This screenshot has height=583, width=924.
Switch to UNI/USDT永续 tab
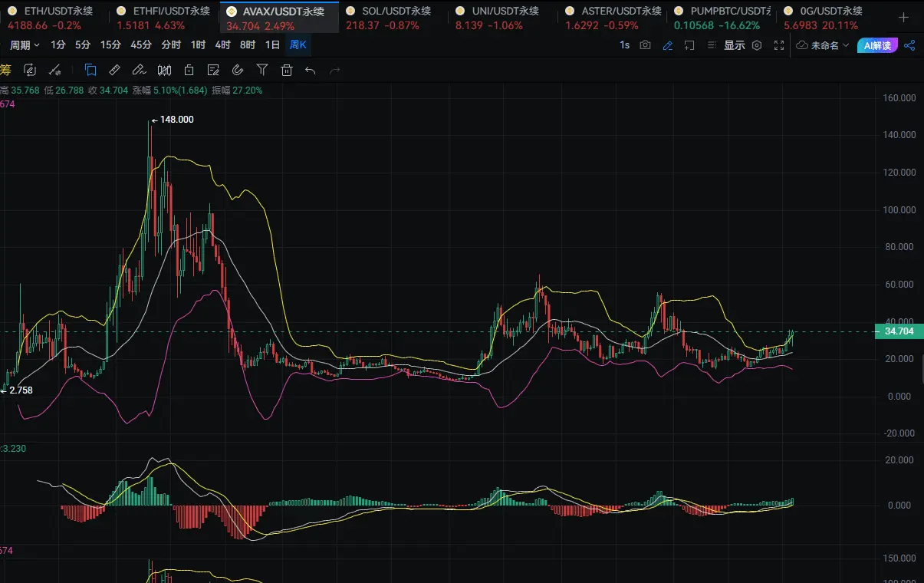click(x=504, y=17)
